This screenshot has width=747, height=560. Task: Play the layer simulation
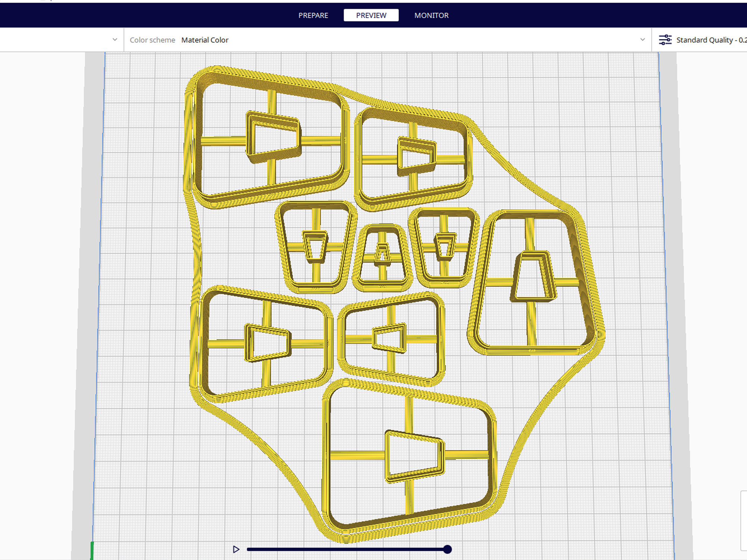click(x=236, y=549)
